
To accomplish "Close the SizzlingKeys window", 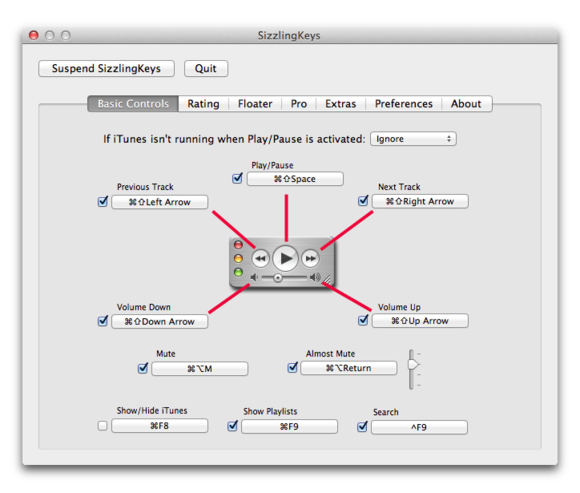I will (x=34, y=35).
